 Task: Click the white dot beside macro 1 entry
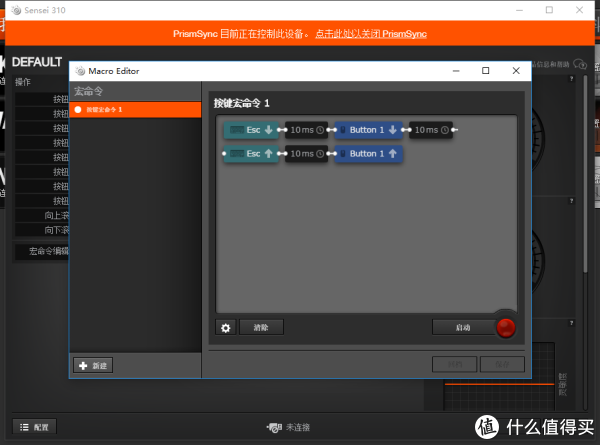[x=78, y=110]
